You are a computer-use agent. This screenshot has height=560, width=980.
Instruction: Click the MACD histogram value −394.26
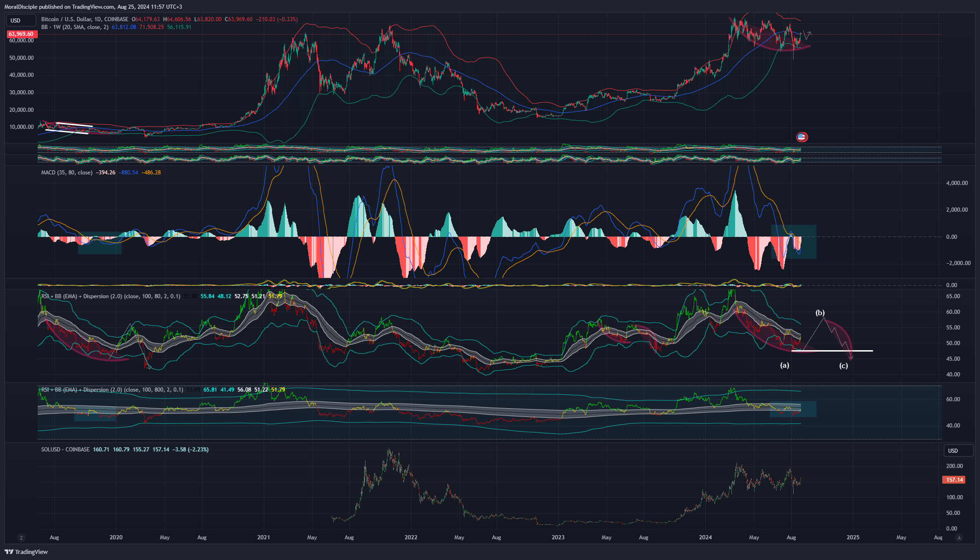click(105, 173)
